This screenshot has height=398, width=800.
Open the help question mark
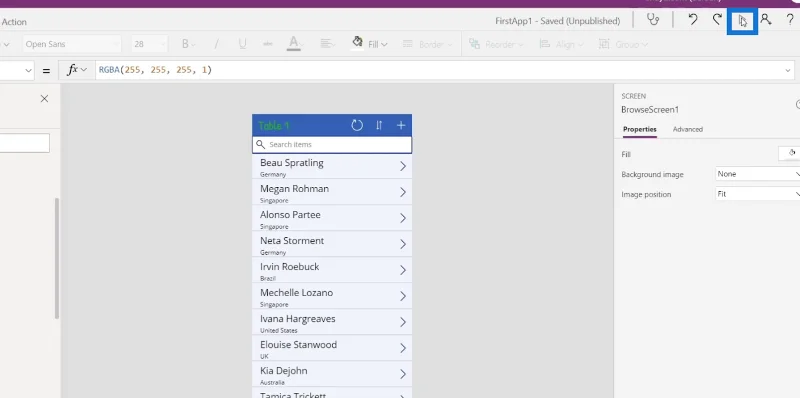pos(790,20)
